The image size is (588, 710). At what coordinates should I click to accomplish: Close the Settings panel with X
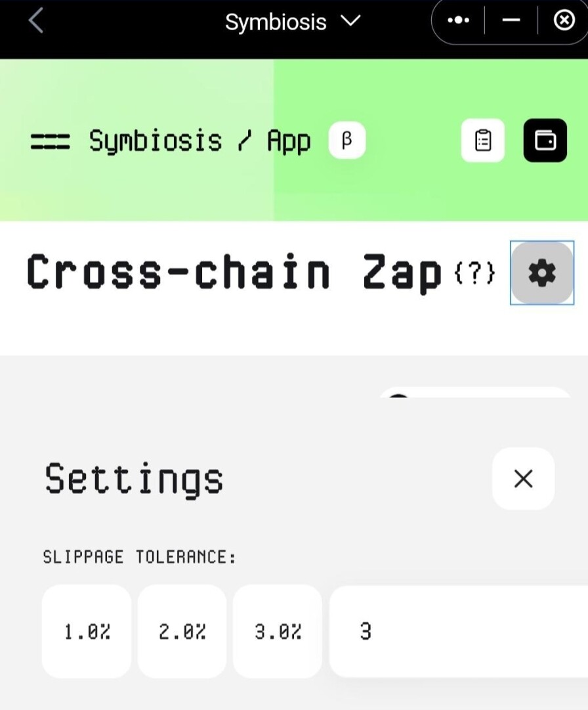pyautogui.click(x=523, y=479)
